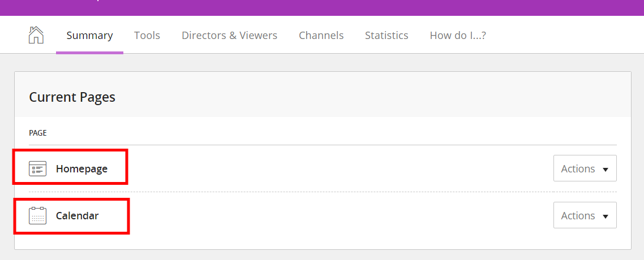Open the Directors & Viewers tab

click(x=230, y=35)
